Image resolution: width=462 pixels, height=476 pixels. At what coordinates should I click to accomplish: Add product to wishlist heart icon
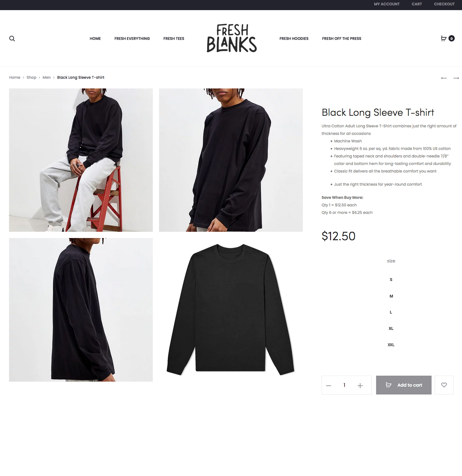pos(444,385)
